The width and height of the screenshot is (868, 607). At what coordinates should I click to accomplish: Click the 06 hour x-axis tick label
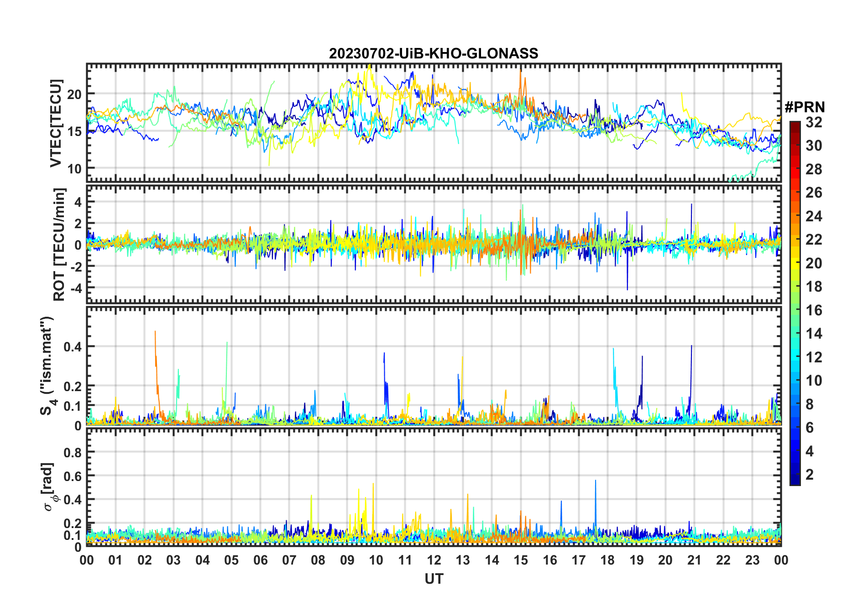click(x=260, y=560)
